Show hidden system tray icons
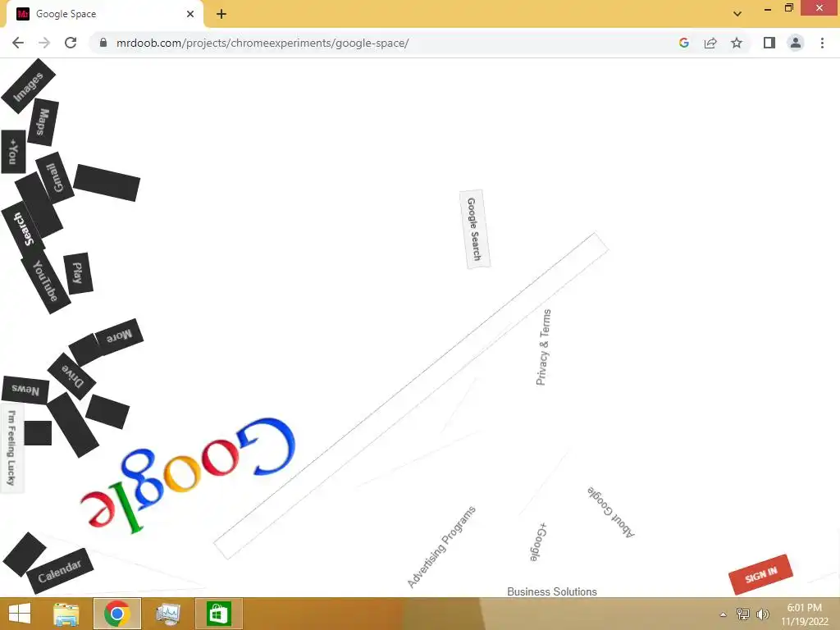Viewport: 840px width, 630px height. point(724,614)
